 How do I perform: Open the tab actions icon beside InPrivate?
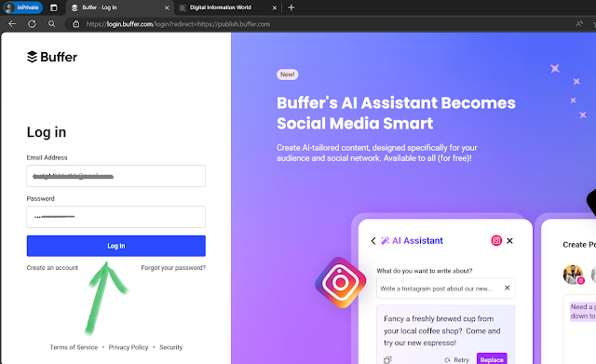[x=54, y=7]
